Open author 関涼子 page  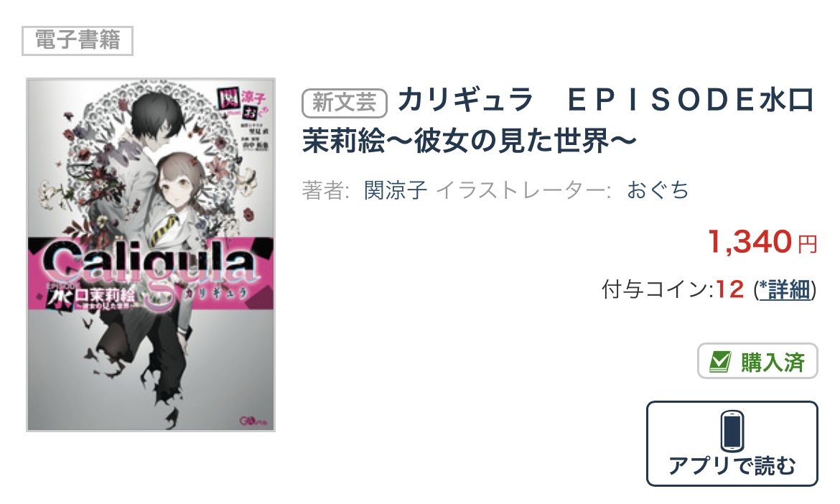(x=396, y=190)
